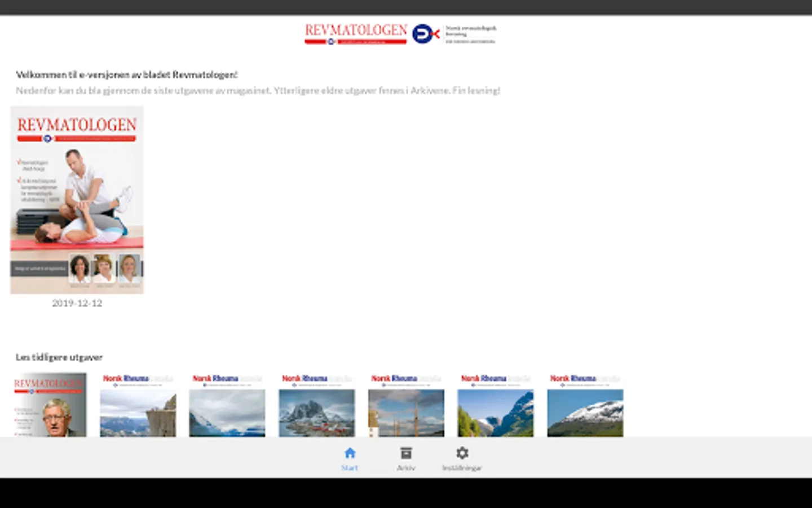Open Norsk Rheuma issue with cliff plateau cover
The width and height of the screenshot is (812, 508).
pyautogui.click(x=138, y=405)
